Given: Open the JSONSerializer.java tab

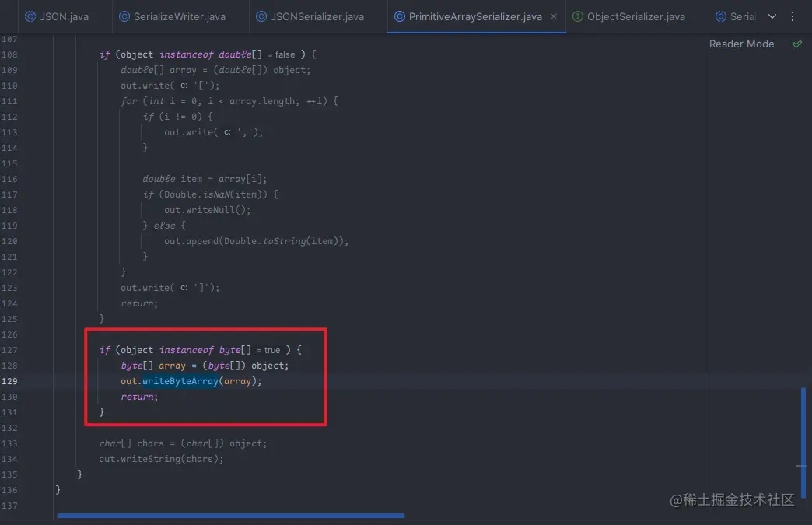Looking at the screenshot, I should 310,16.
